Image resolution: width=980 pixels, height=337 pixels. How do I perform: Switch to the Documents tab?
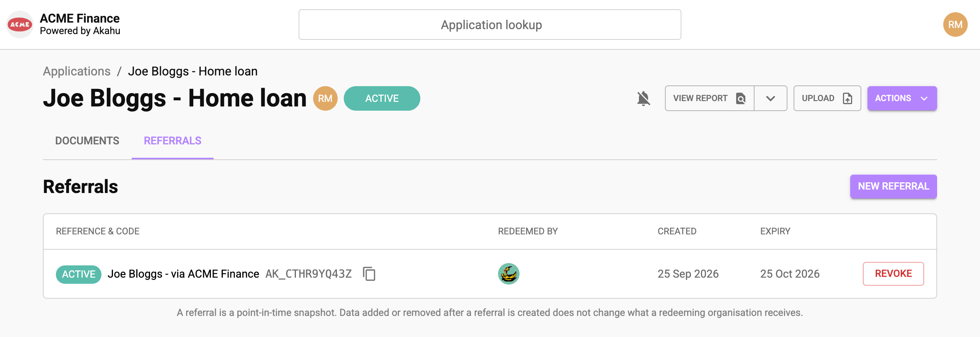pos(87,141)
